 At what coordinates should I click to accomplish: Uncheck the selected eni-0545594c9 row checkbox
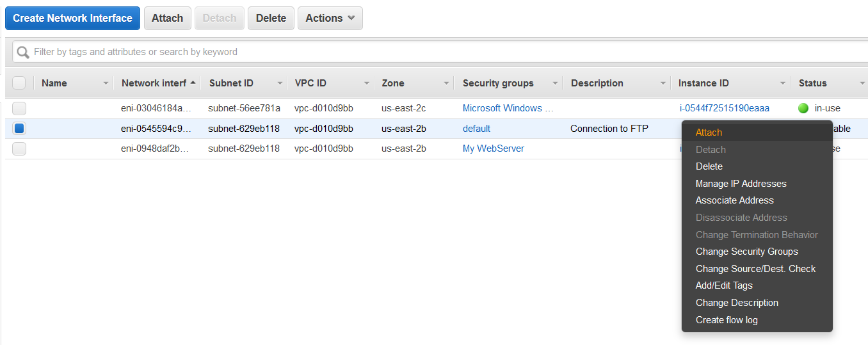pyautogui.click(x=19, y=129)
